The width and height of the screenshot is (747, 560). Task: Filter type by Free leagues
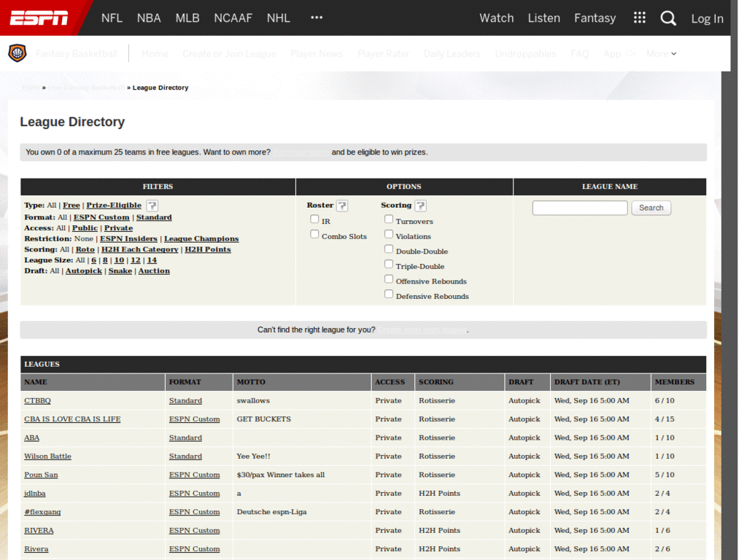[x=71, y=205]
